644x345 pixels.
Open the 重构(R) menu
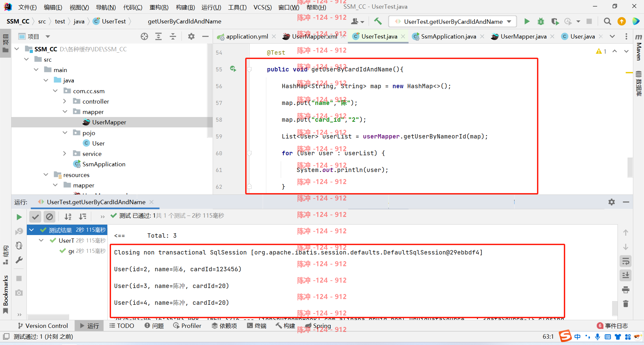(x=159, y=7)
